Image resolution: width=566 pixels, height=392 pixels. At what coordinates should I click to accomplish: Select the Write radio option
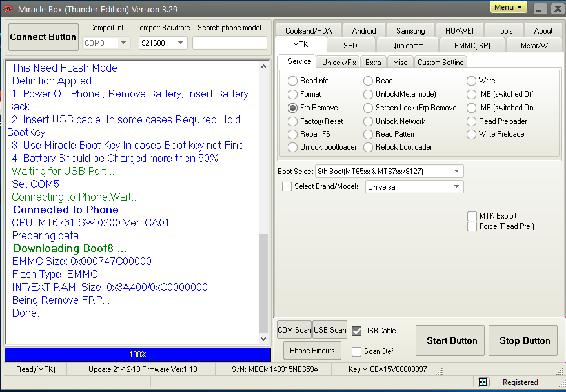click(471, 81)
